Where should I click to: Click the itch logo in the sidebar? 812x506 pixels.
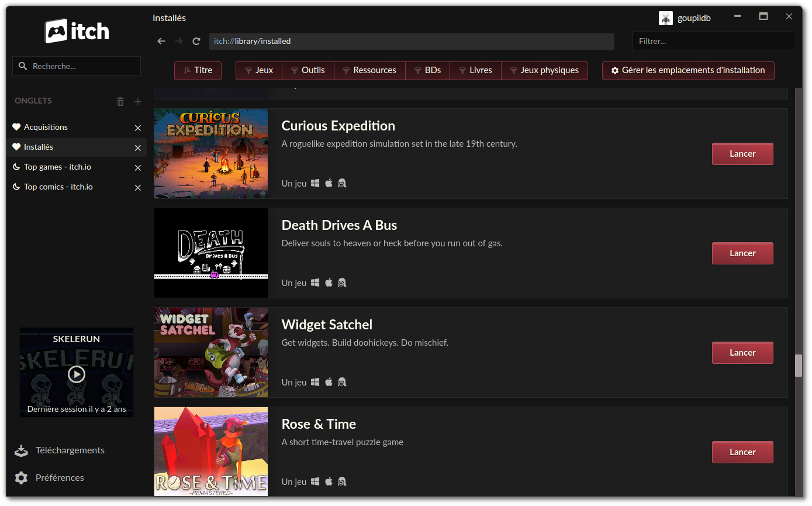click(76, 32)
